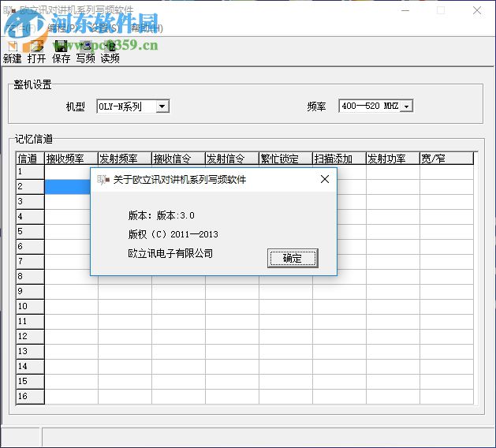Open the 编程(P) menu

pyautogui.click(x=63, y=28)
